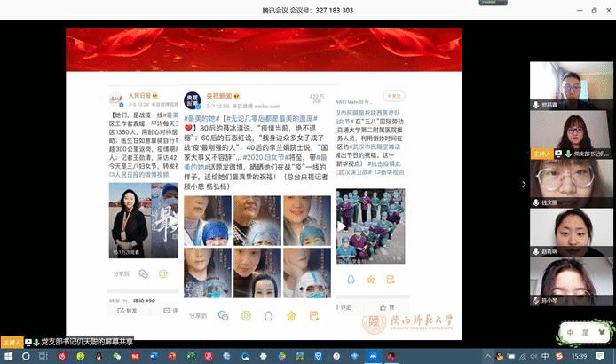This screenshot has width=616, height=364.
Task: Open 人民日报的微博视频 link
Action: pos(139,174)
